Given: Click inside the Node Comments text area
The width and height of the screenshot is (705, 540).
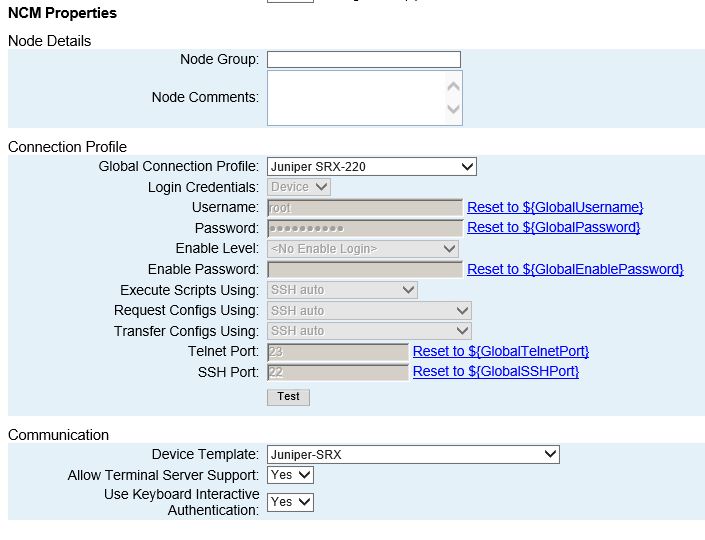Looking at the screenshot, I should pos(355,98).
